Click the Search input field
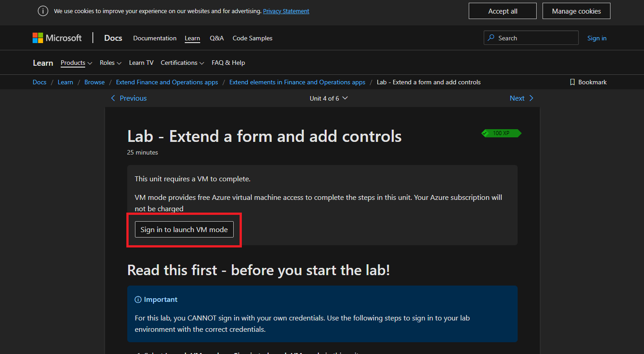Viewport: 644px width, 354px height. pos(531,38)
